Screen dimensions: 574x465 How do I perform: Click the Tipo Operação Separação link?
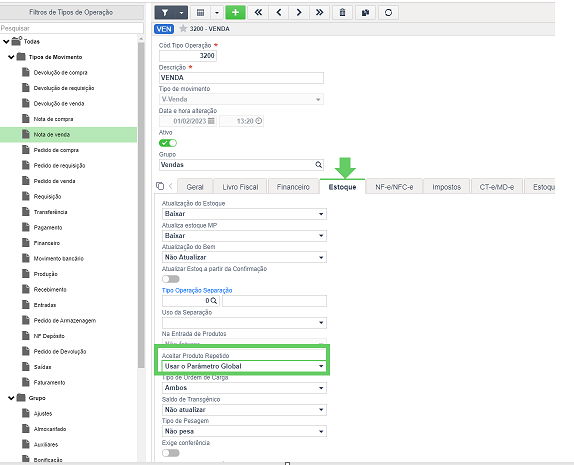pos(197,290)
